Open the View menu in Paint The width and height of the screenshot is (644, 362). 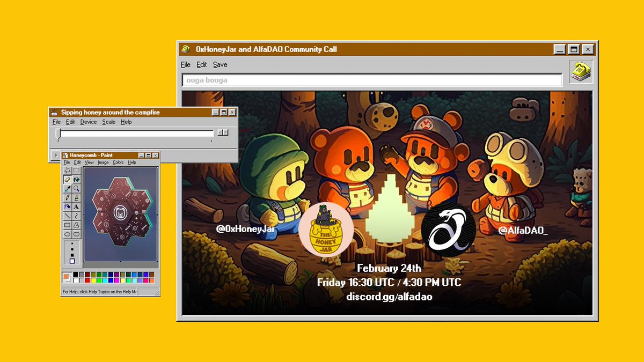89,162
